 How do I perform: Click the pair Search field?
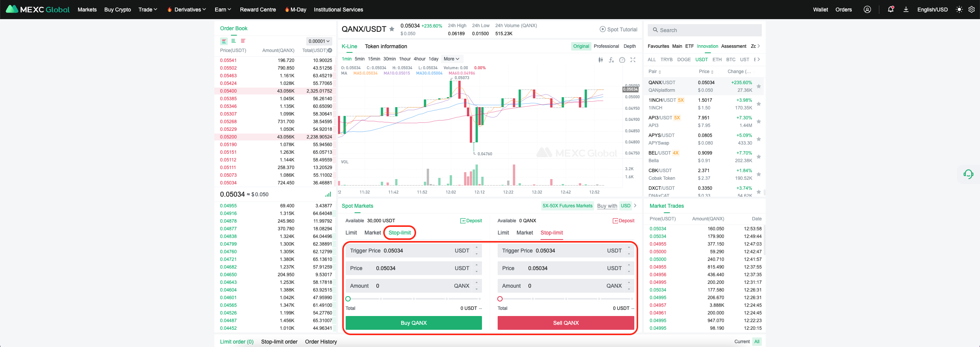704,30
